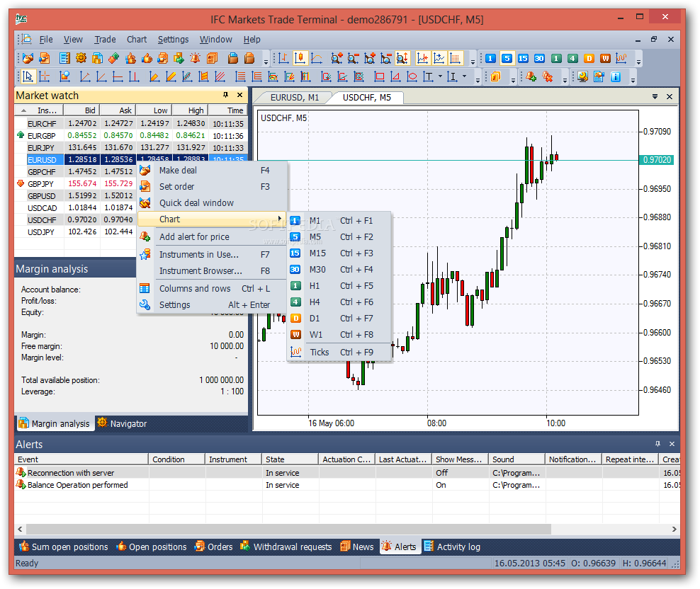Click the bell with red X delete-alert icon
This screenshot has height=589, width=700.
(548, 77)
